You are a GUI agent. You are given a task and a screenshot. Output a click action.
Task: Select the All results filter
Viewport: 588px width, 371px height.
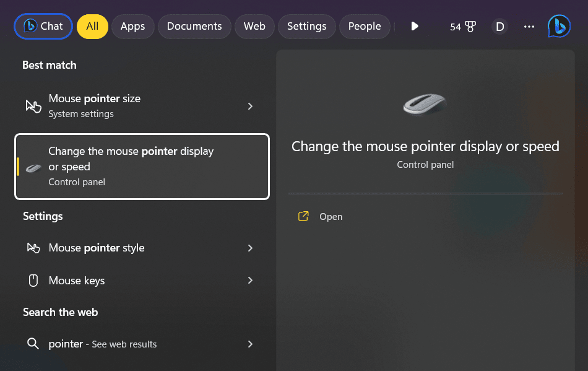92,26
